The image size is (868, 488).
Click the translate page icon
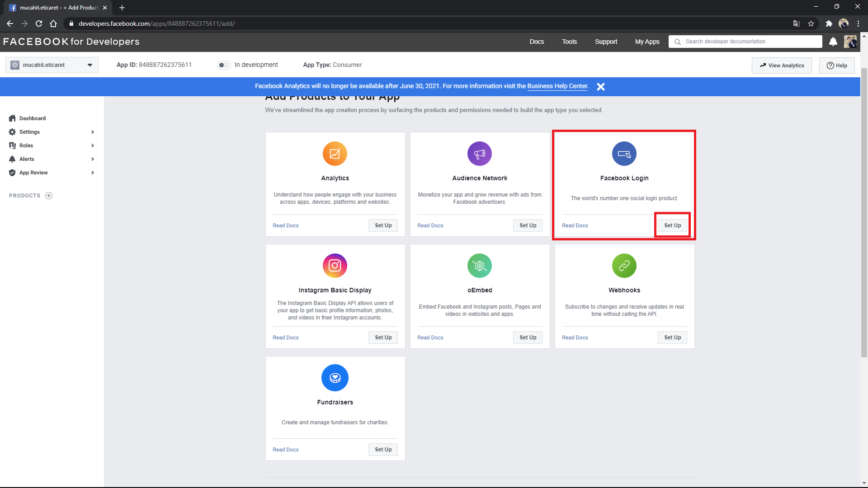click(797, 23)
